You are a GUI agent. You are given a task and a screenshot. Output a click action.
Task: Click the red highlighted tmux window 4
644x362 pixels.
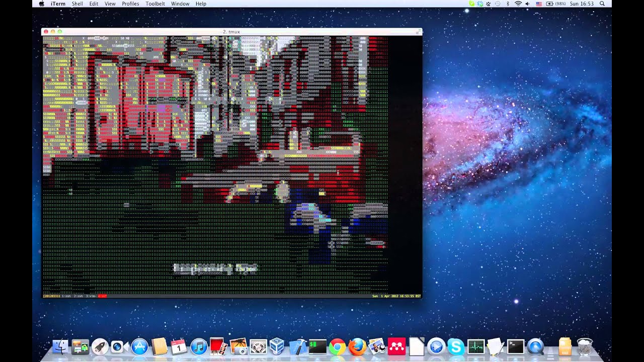pyautogui.click(x=102, y=296)
